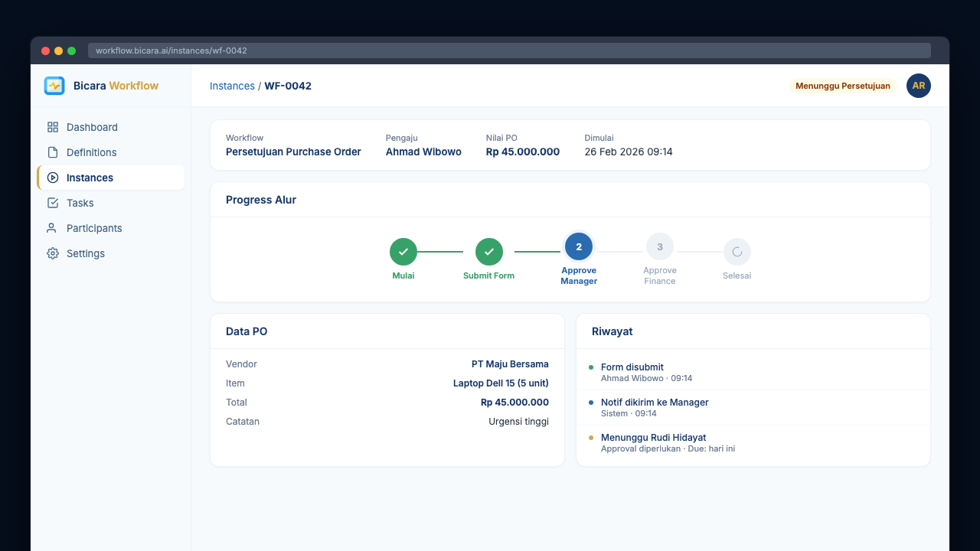Click the Menunggu Persetujuan status badge
The image size is (980, 551).
(x=842, y=86)
